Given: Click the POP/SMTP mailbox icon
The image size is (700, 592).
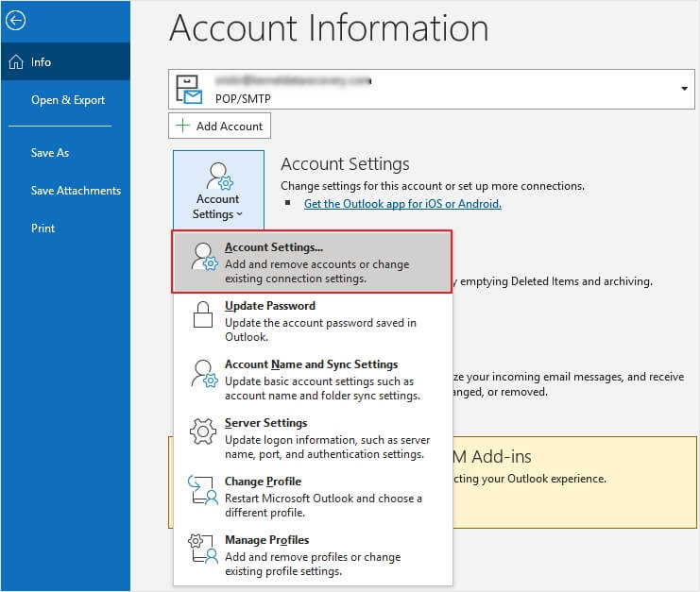Looking at the screenshot, I should (189, 89).
